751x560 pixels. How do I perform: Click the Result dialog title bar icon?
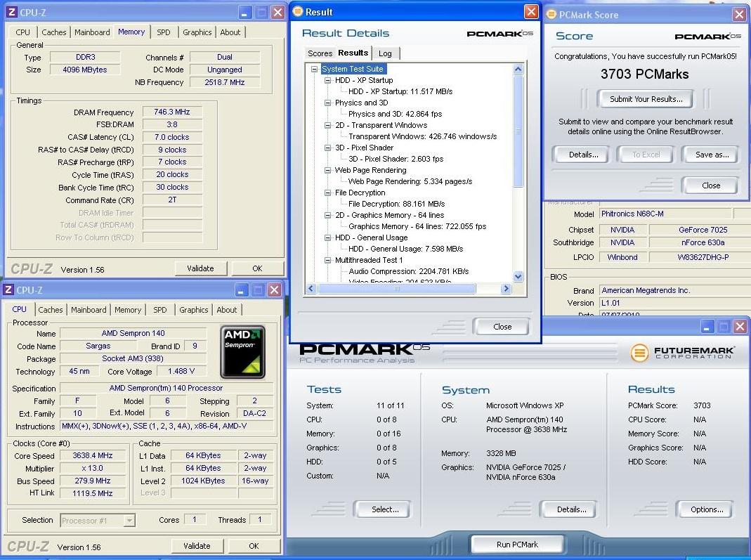coord(298,11)
